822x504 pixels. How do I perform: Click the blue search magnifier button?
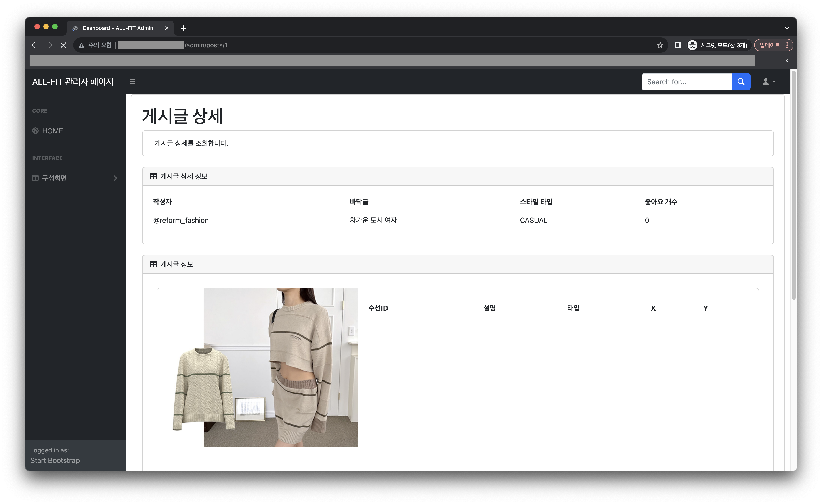741,82
